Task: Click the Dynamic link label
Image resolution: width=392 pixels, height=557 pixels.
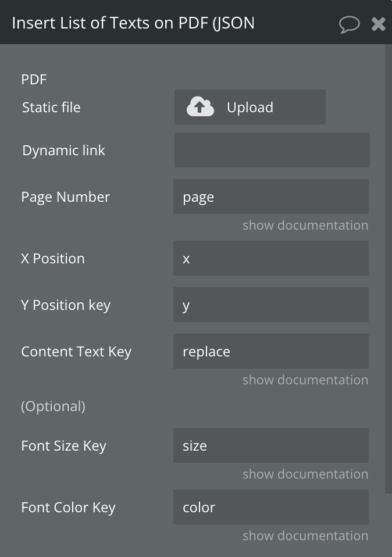Action: click(x=63, y=151)
